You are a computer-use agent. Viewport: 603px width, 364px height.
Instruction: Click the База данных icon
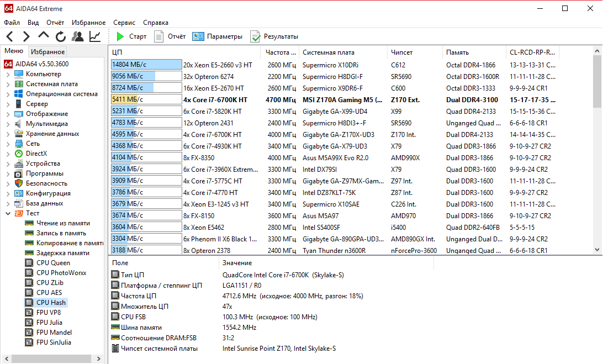pos(18,203)
